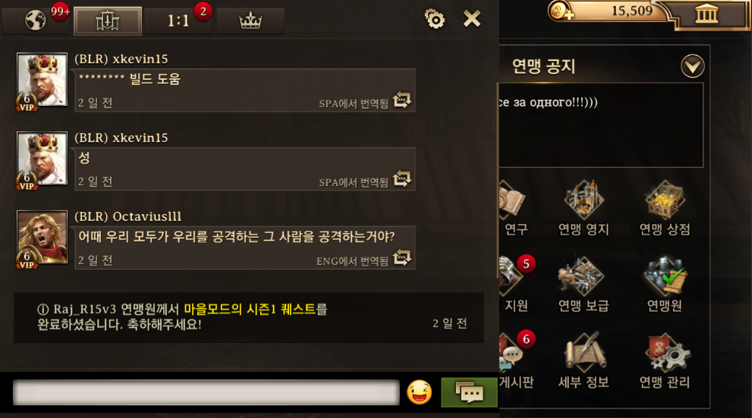
Task: Switch to the 1:1 private chat tab
Action: (178, 20)
